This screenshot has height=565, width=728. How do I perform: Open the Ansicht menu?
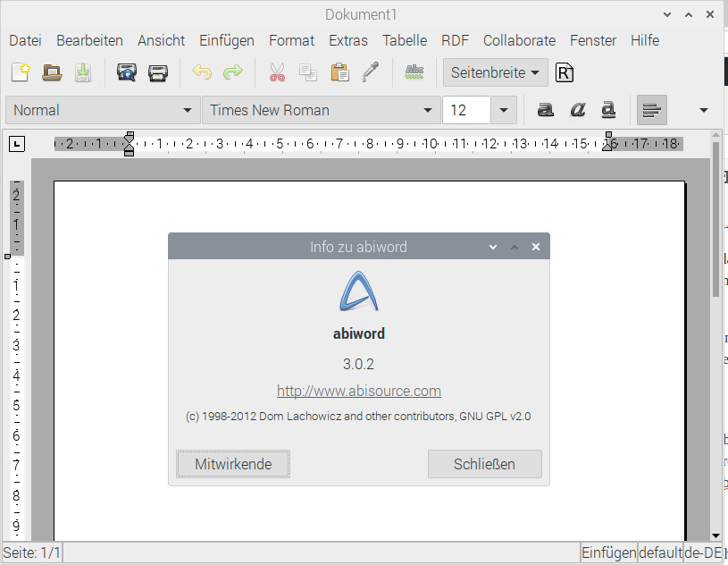(x=161, y=40)
